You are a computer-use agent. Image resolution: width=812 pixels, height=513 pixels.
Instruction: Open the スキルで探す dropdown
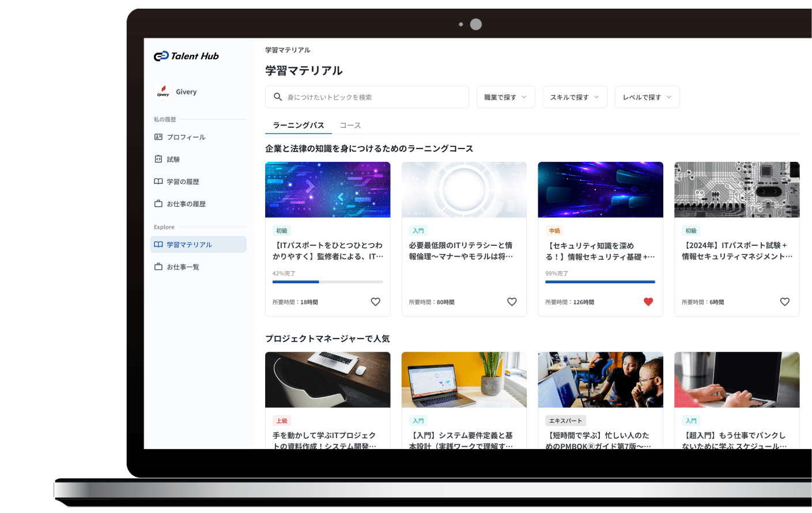(x=575, y=97)
